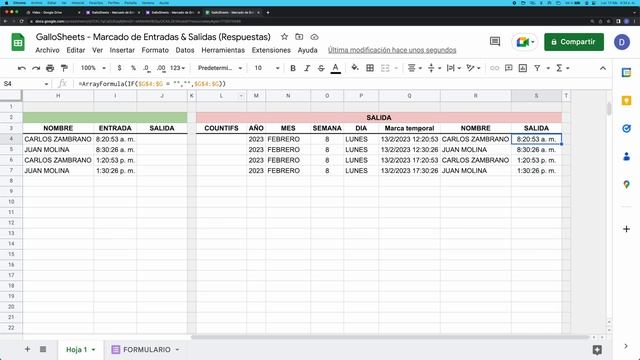Select the Paint format tool
Image resolution: width=640 pixels, height=360 pixels.
pyautogui.click(x=64, y=68)
